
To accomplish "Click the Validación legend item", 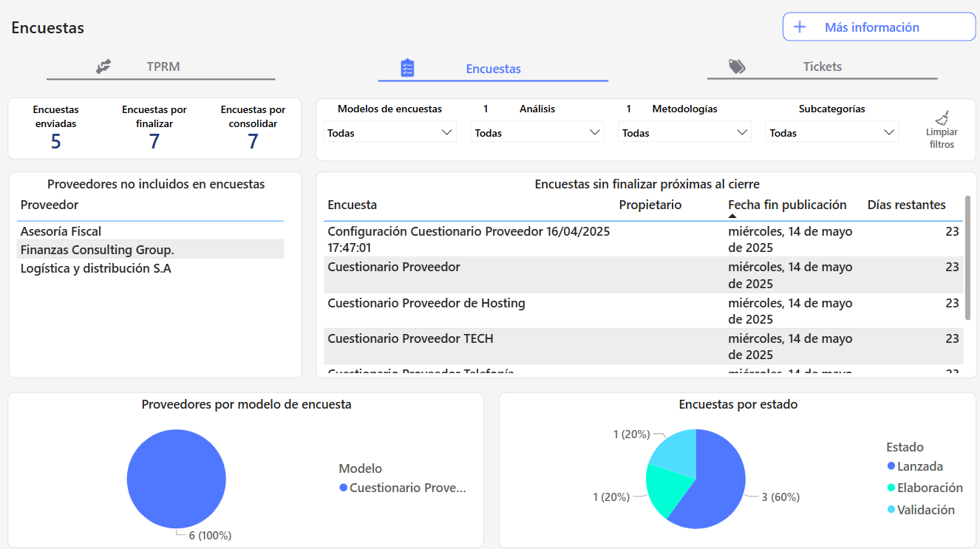I will tap(925, 510).
